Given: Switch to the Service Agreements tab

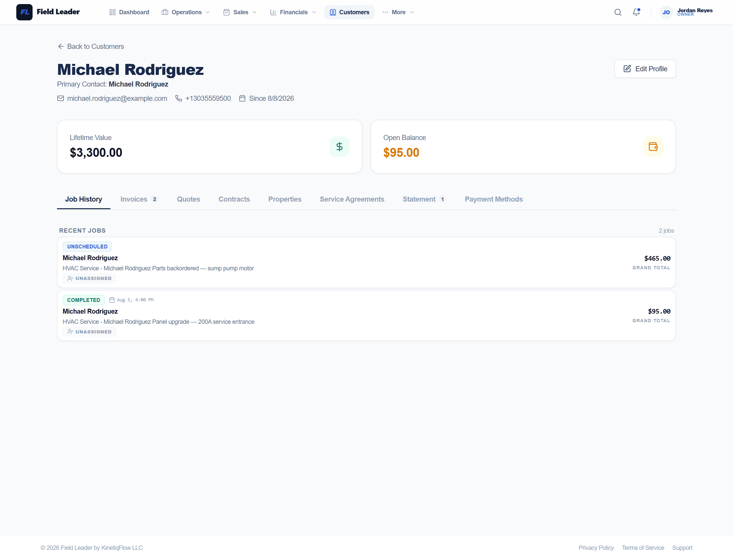Looking at the screenshot, I should 352,199.
